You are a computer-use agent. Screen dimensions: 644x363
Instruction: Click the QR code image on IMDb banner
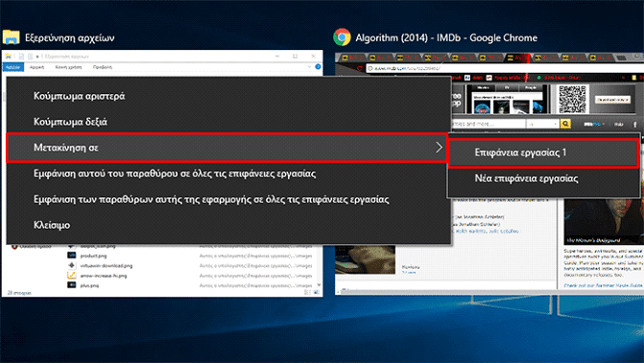tap(573, 99)
